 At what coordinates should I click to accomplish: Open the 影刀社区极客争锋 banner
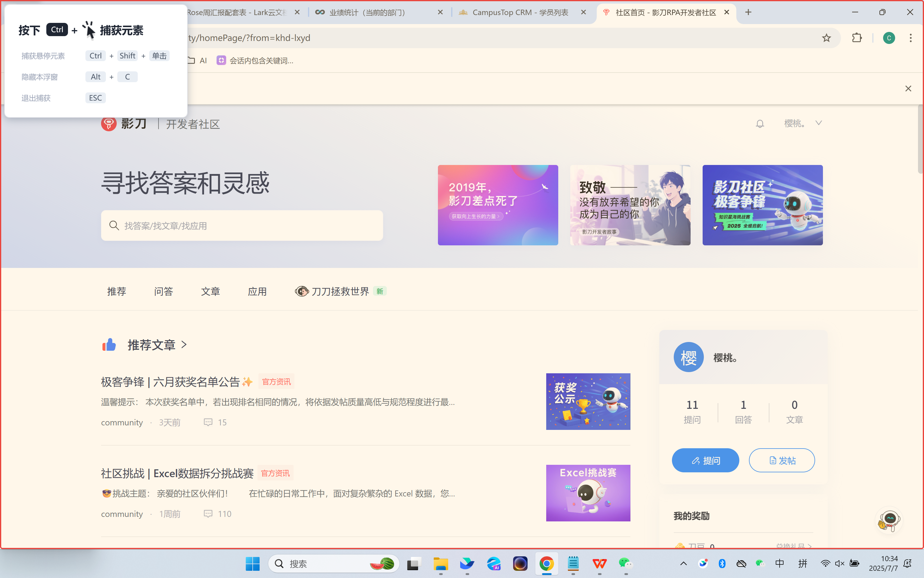[762, 205]
